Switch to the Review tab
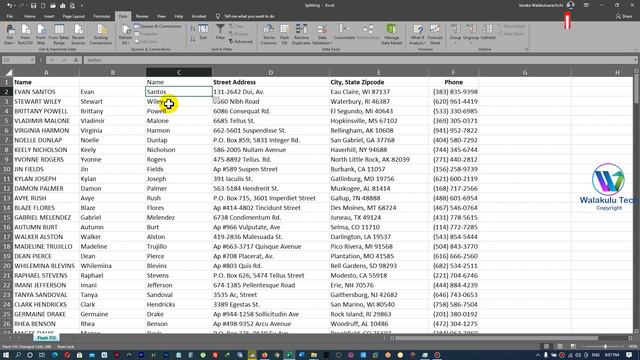The height and width of the screenshot is (360, 640). (142, 16)
